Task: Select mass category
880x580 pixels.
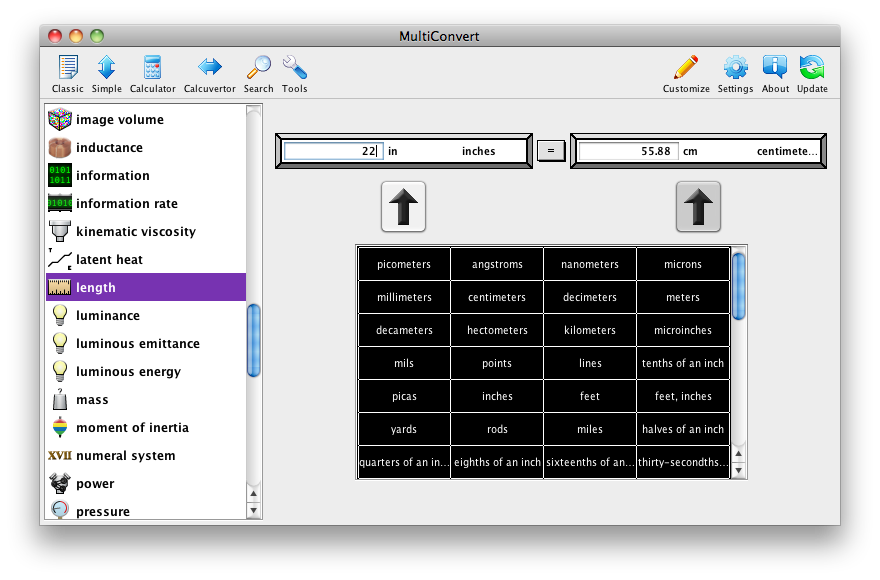Action: click(x=146, y=400)
